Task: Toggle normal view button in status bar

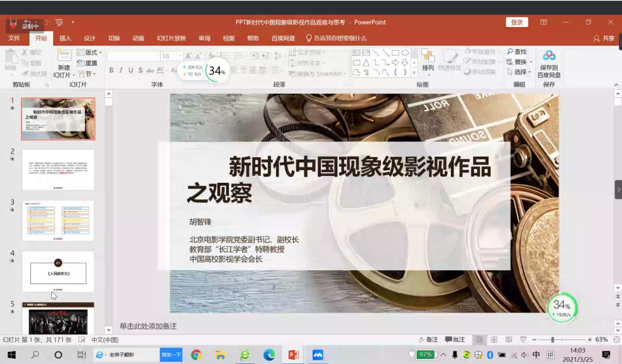Action: coord(480,339)
